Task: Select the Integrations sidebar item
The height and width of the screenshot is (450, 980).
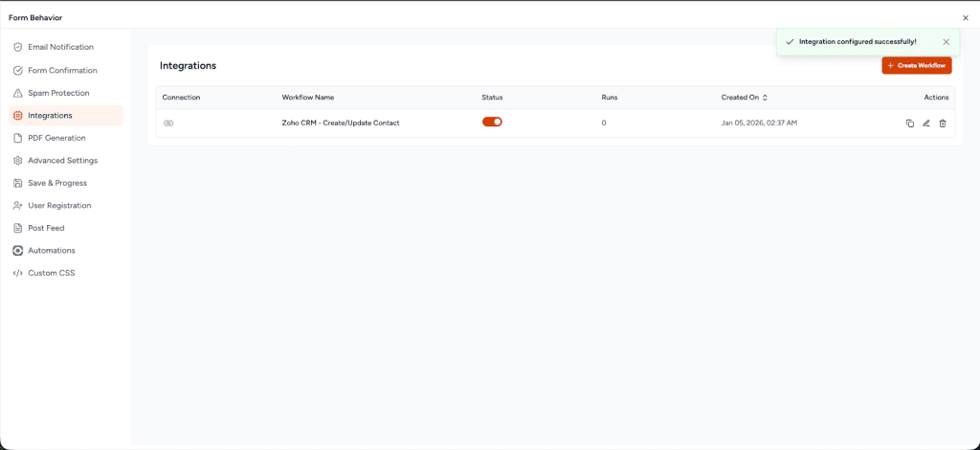Action: (50, 116)
